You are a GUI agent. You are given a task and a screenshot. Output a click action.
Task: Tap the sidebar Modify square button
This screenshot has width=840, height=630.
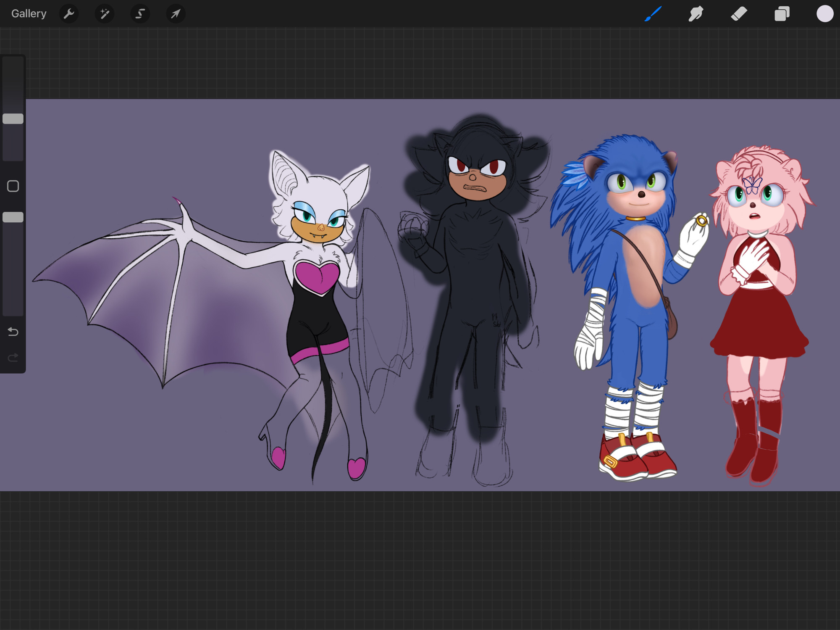click(13, 186)
